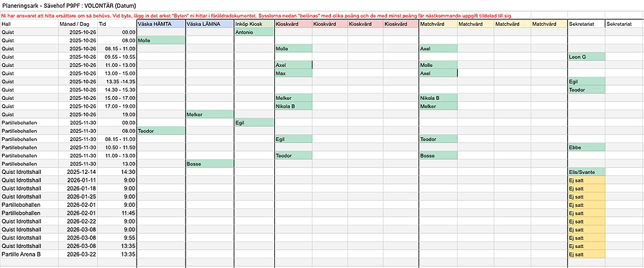Click the Max cell in Kioskvärd column
644x268 pixels.
(x=293, y=73)
